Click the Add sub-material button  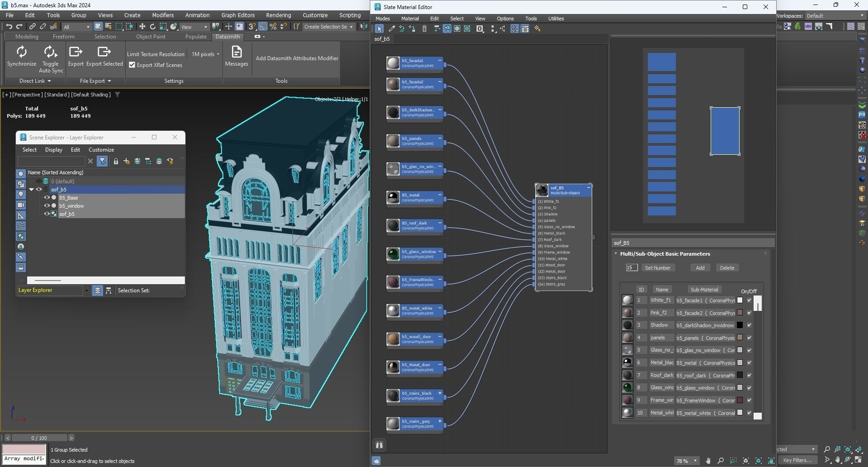pyautogui.click(x=700, y=268)
